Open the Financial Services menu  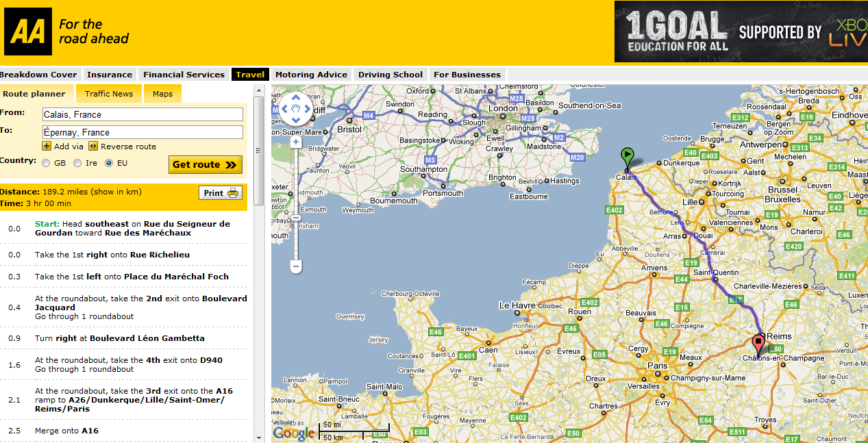184,75
